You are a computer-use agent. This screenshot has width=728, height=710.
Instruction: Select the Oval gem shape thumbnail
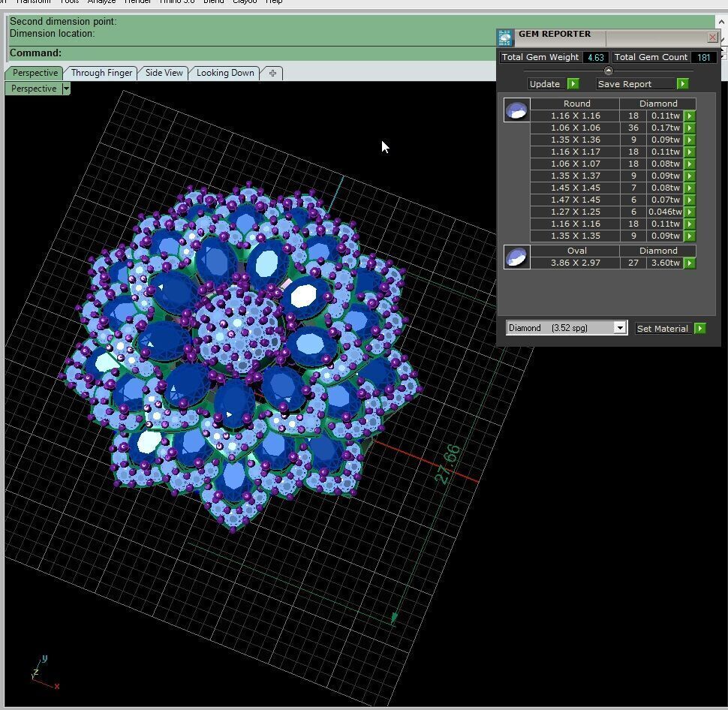point(516,257)
